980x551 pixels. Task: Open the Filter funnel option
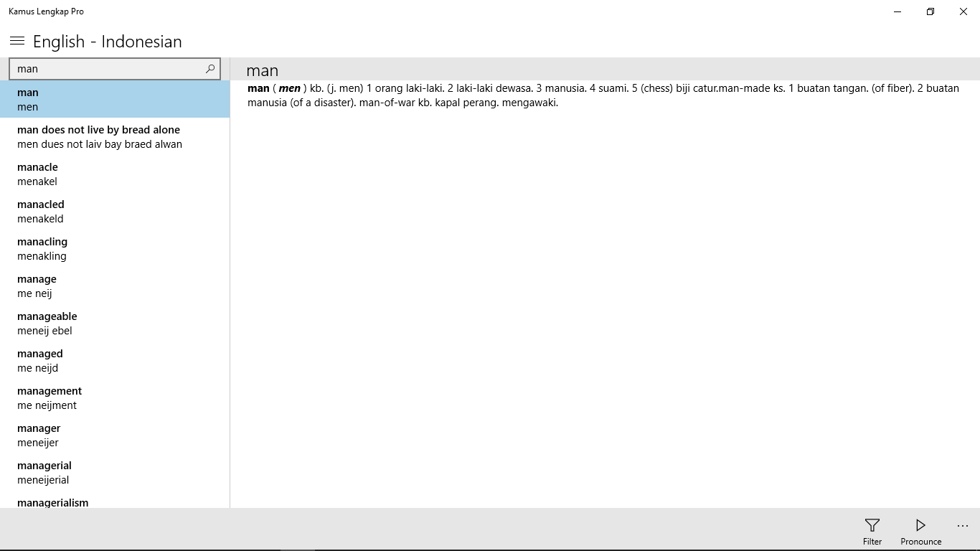[872, 531]
